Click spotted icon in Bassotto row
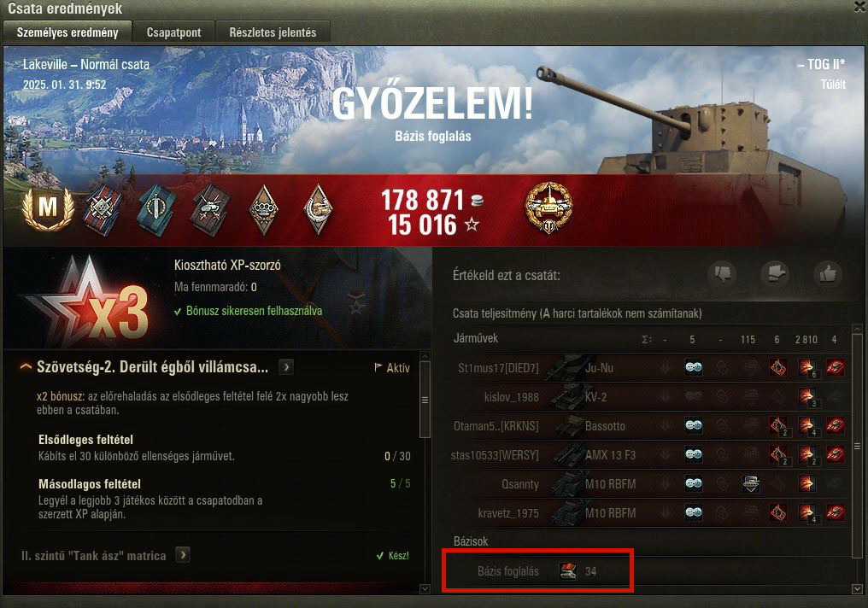Screen dimensions: 868x608 click(694, 425)
